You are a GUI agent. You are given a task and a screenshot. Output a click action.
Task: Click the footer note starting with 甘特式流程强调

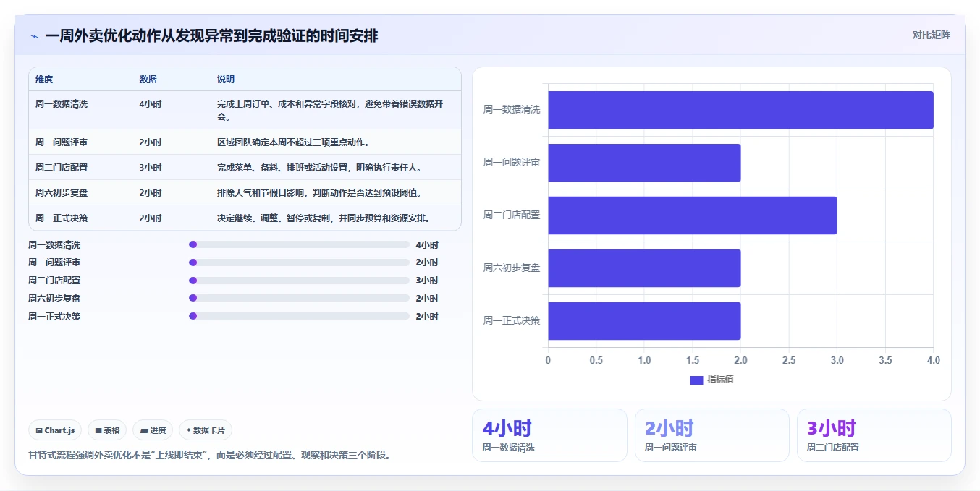[211, 456]
